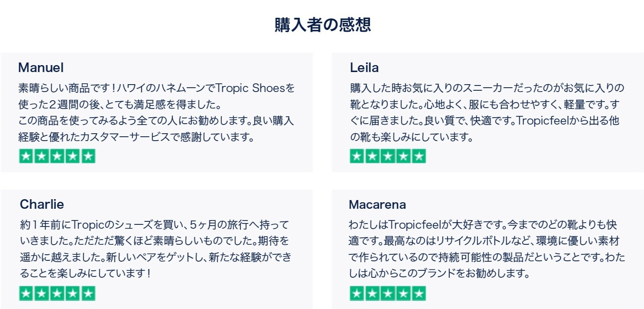Click the fifth star in Manuel's rating
The width and height of the screenshot is (644, 309).
[x=88, y=156]
